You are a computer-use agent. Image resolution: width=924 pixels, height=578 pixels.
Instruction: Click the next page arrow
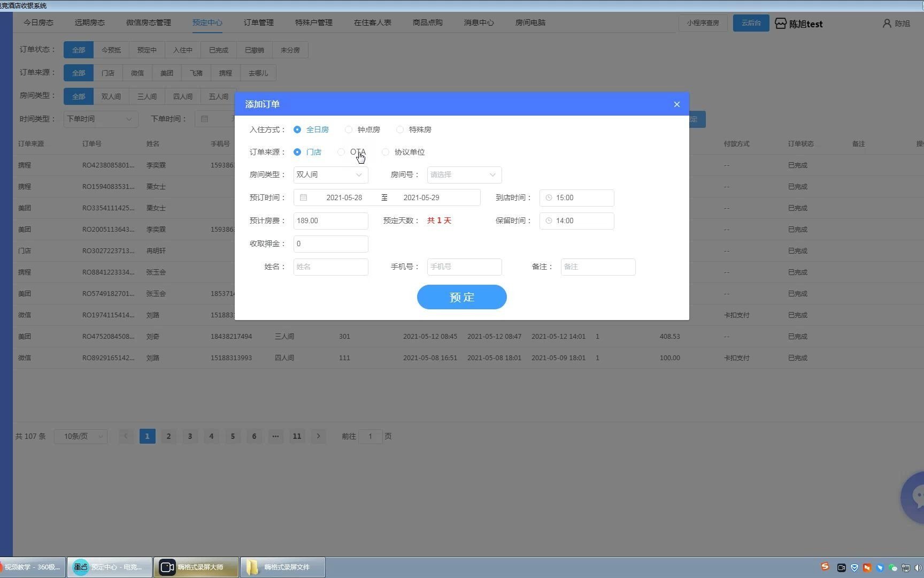click(x=318, y=436)
